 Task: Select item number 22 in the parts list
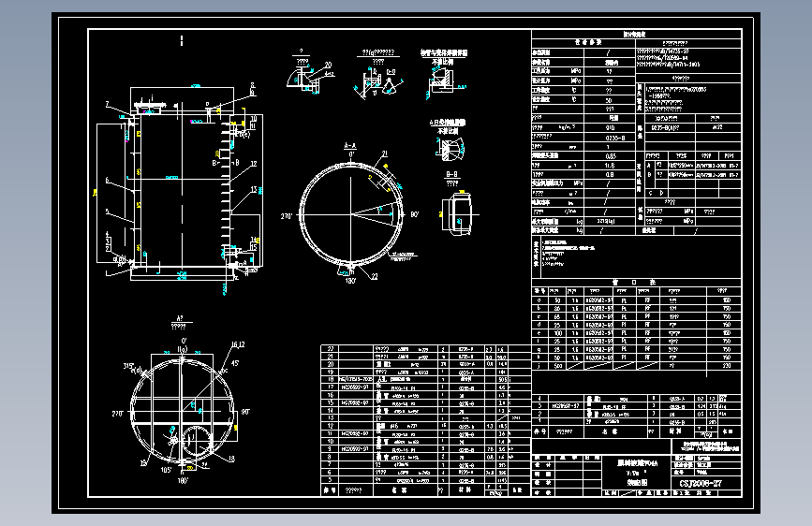point(330,349)
